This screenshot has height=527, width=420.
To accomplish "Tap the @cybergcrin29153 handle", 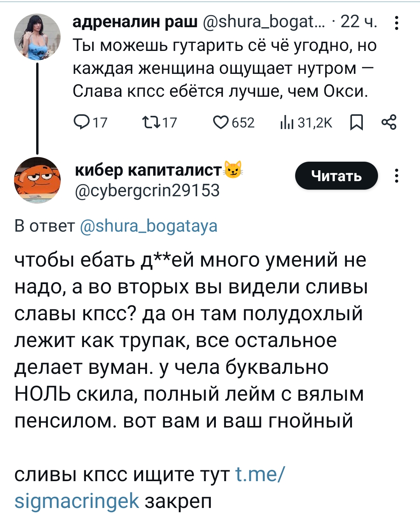I will [x=147, y=191].
